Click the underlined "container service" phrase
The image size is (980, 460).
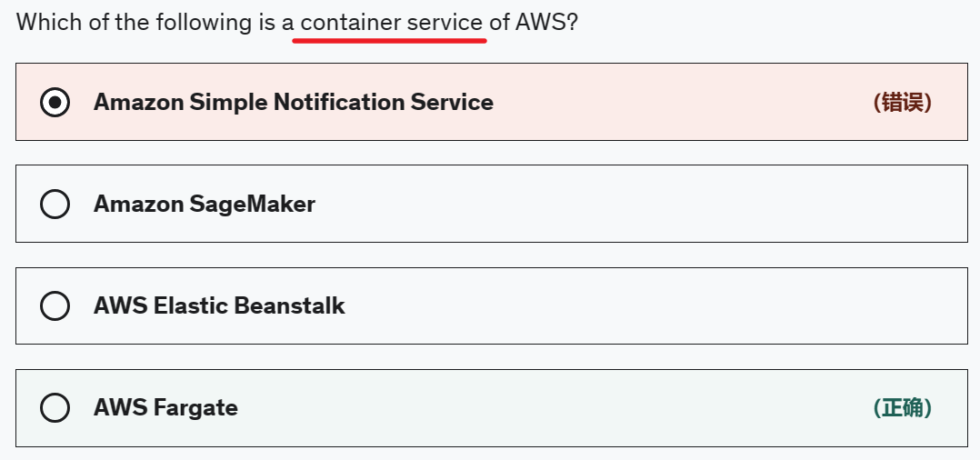point(391,22)
